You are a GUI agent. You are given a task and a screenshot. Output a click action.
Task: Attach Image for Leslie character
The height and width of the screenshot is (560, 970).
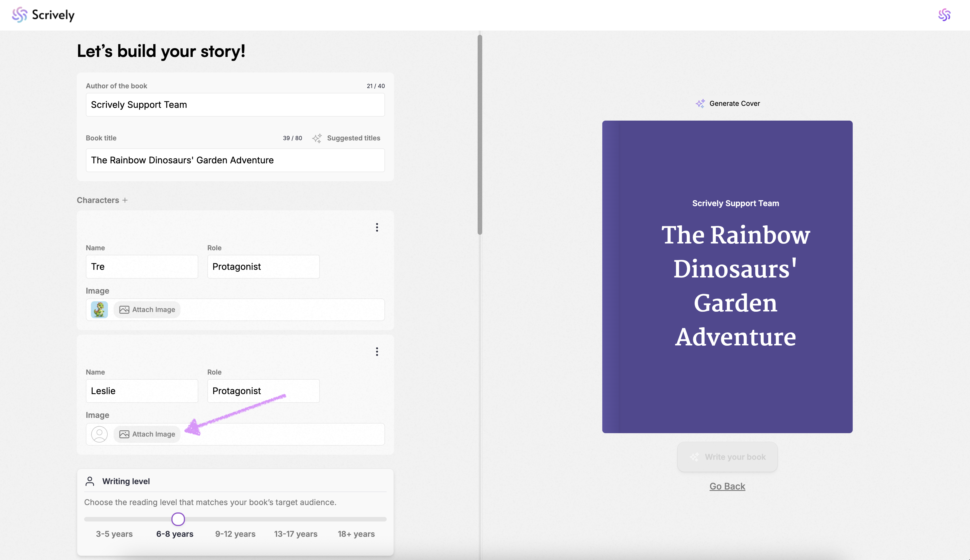pyautogui.click(x=147, y=434)
